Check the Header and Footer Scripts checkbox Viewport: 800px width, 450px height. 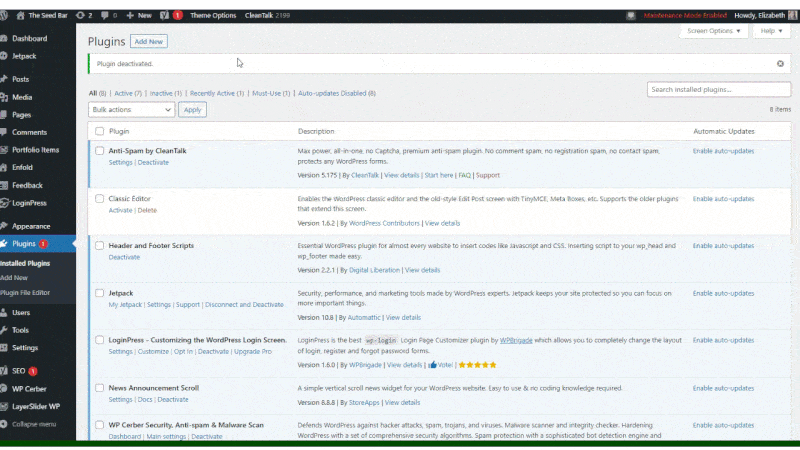click(99, 245)
